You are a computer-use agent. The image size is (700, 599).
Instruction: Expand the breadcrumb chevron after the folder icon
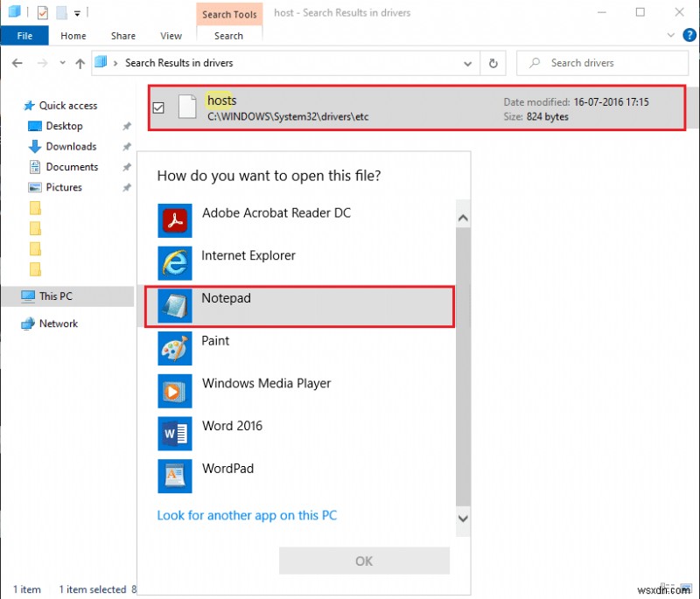118,63
